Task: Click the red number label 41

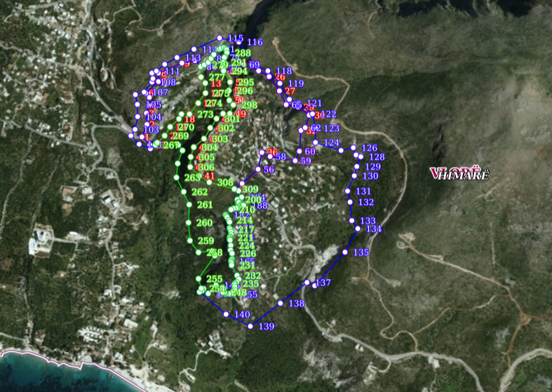Action: tap(210, 176)
